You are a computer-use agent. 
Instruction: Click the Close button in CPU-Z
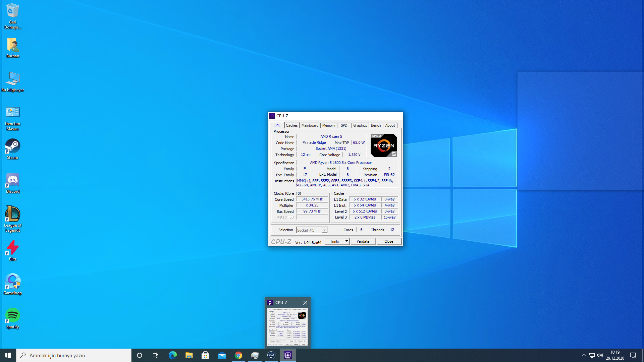pos(389,241)
